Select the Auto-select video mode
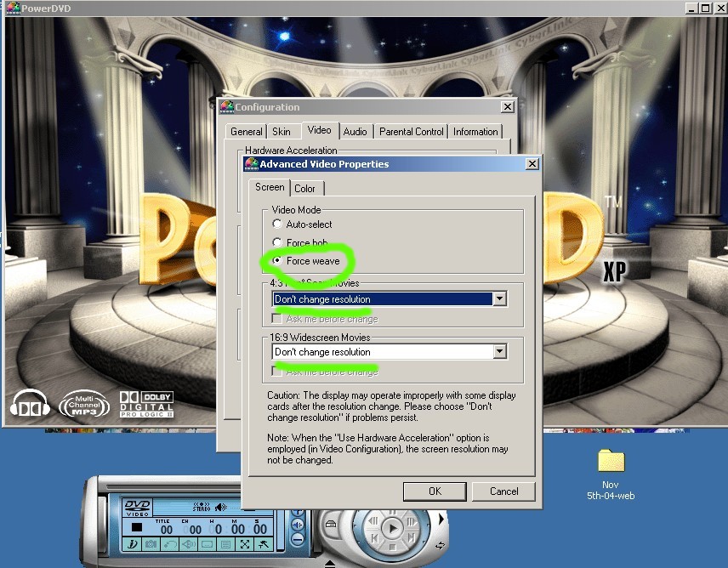Viewport: 728px width, 568px height. [277, 224]
